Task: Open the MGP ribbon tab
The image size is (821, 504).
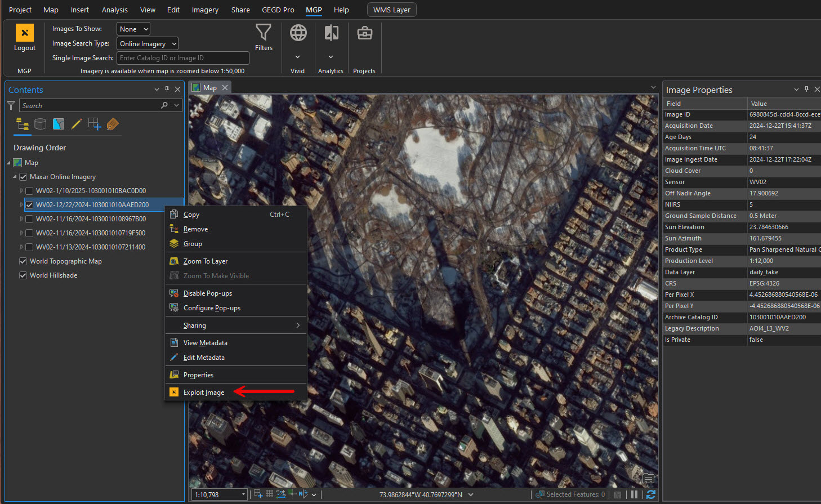Action: (314, 10)
